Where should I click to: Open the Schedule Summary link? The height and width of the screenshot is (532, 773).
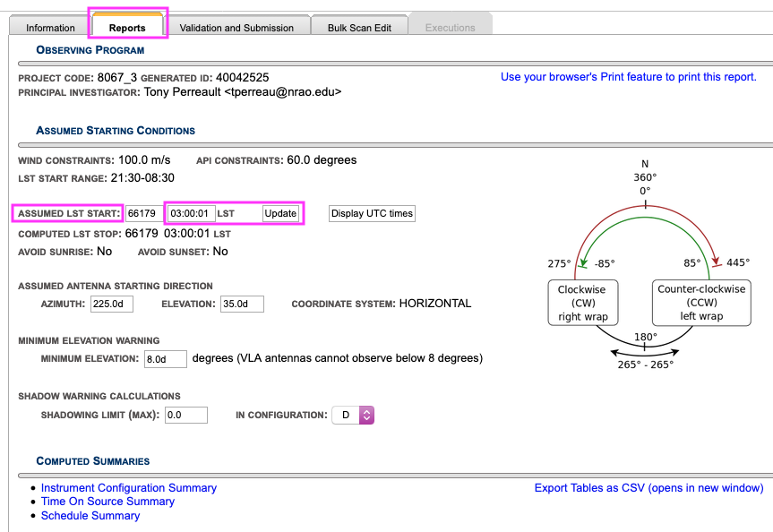[x=90, y=515]
